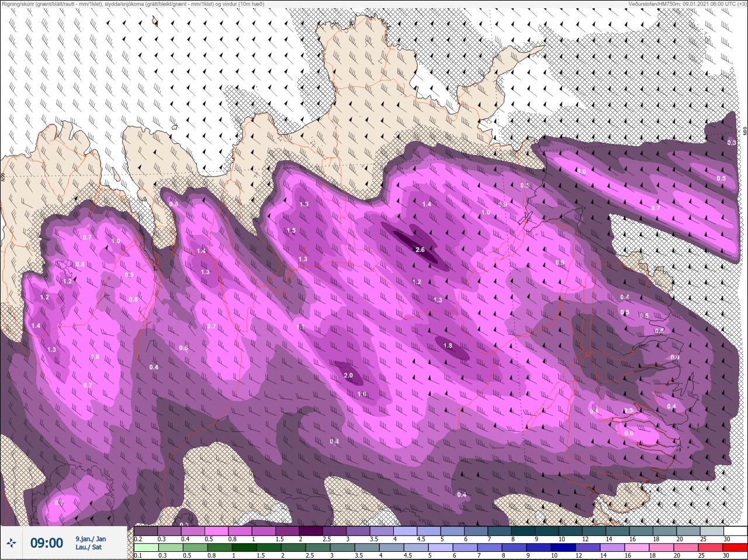Image resolution: width=748 pixels, height=560 pixels.
Task: Click the 1.8 precipitation value on the map
Action: click(448, 345)
